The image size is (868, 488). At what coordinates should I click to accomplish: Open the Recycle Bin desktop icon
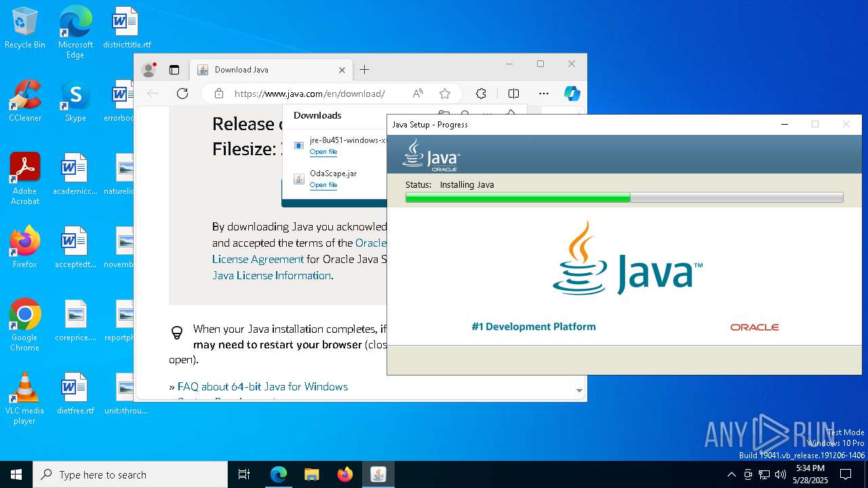pos(25,28)
